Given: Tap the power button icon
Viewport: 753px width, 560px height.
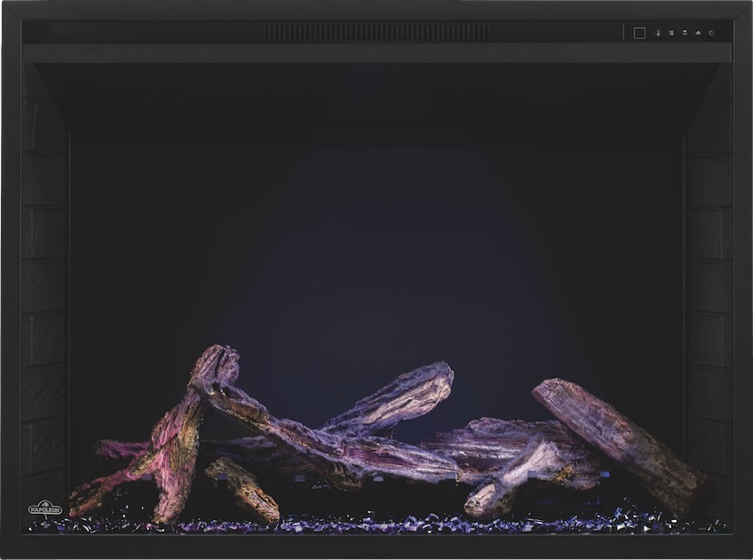Looking at the screenshot, I should tap(711, 33).
